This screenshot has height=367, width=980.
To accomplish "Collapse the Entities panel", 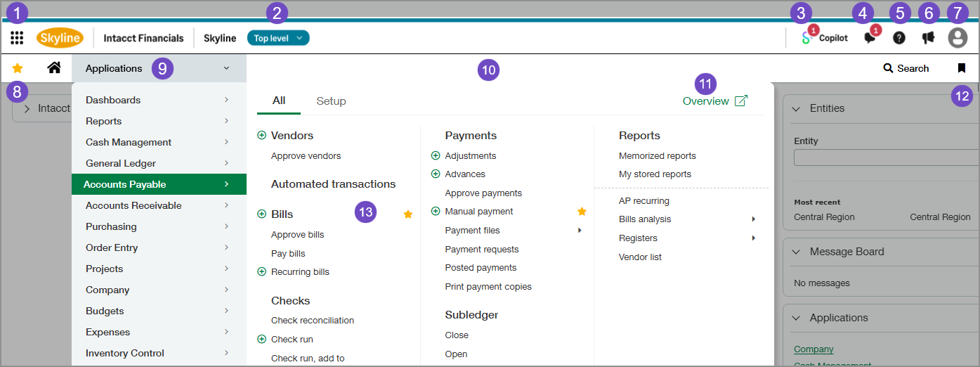I will (x=797, y=109).
